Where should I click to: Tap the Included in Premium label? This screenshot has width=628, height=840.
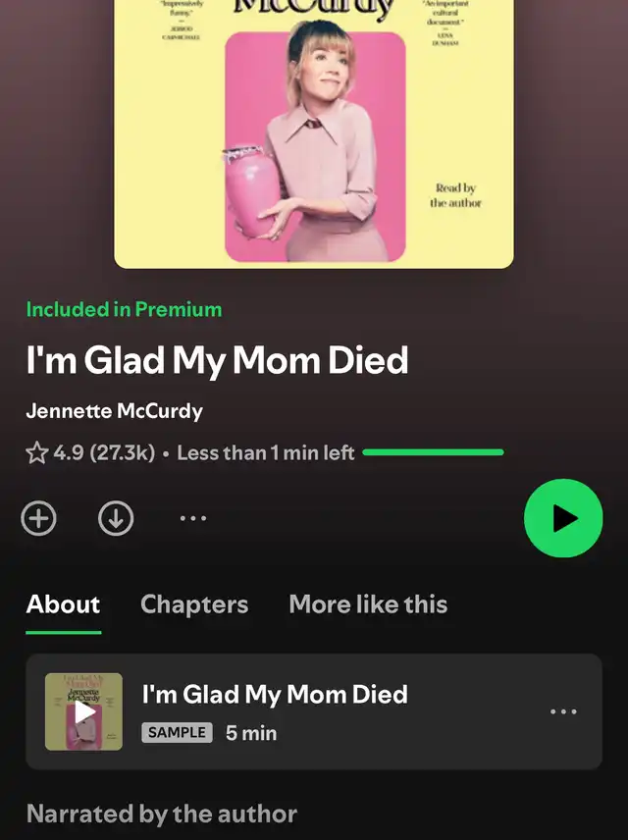coord(124,310)
